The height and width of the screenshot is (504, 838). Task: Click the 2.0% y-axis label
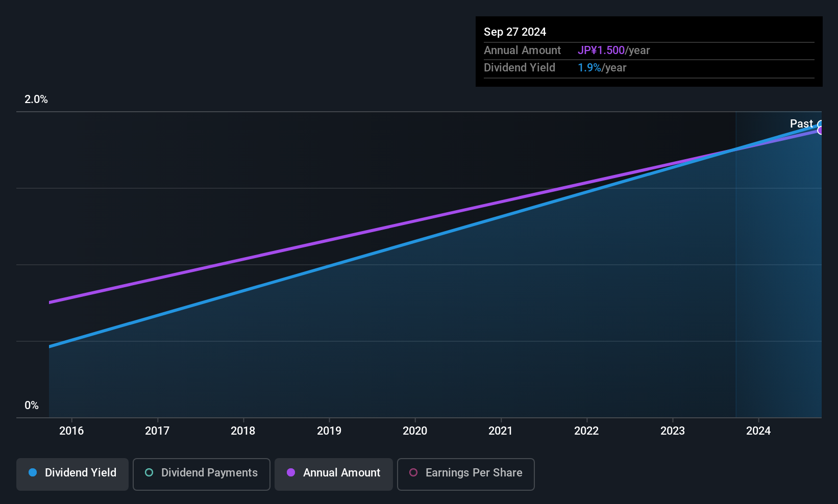click(36, 100)
